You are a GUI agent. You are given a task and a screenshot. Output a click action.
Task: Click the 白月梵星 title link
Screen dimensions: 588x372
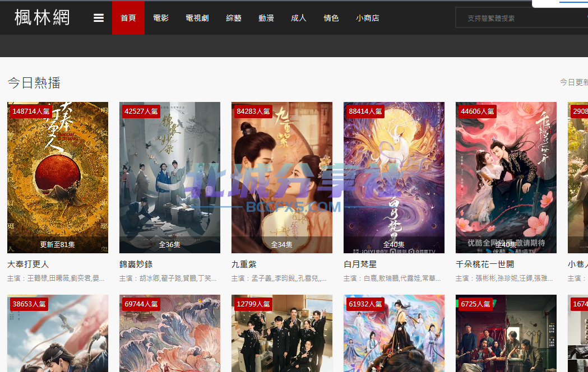click(360, 264)
